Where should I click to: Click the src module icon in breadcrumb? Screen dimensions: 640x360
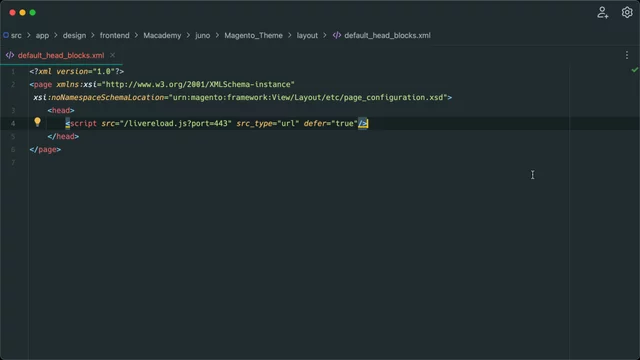pyautogui.click(x=6, y=35)
